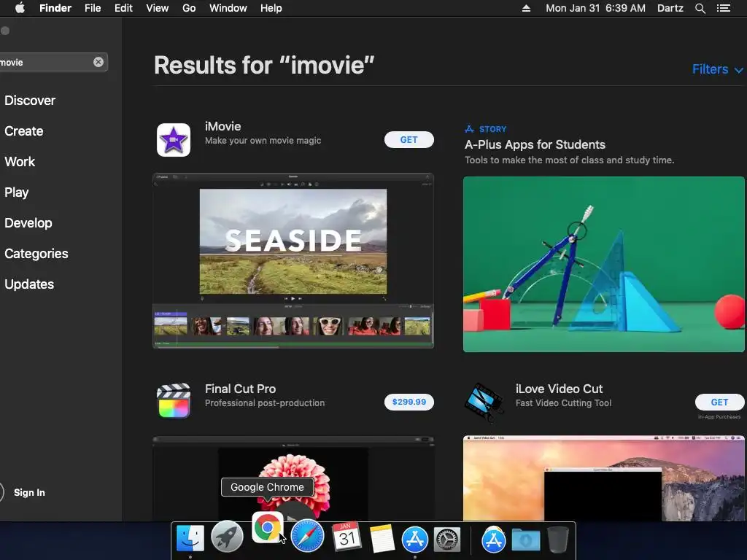
Task: Go to the Categories section
Action: point(36,253)
